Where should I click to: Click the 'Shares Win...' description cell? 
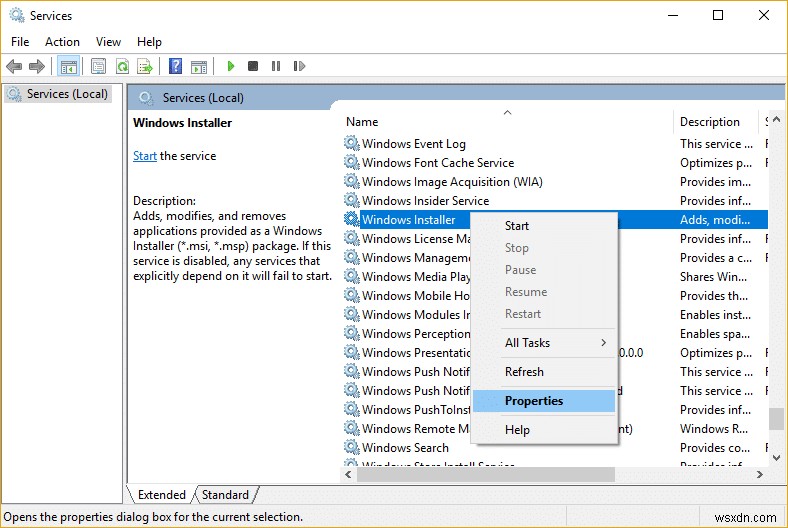click(x=713, y=277)
